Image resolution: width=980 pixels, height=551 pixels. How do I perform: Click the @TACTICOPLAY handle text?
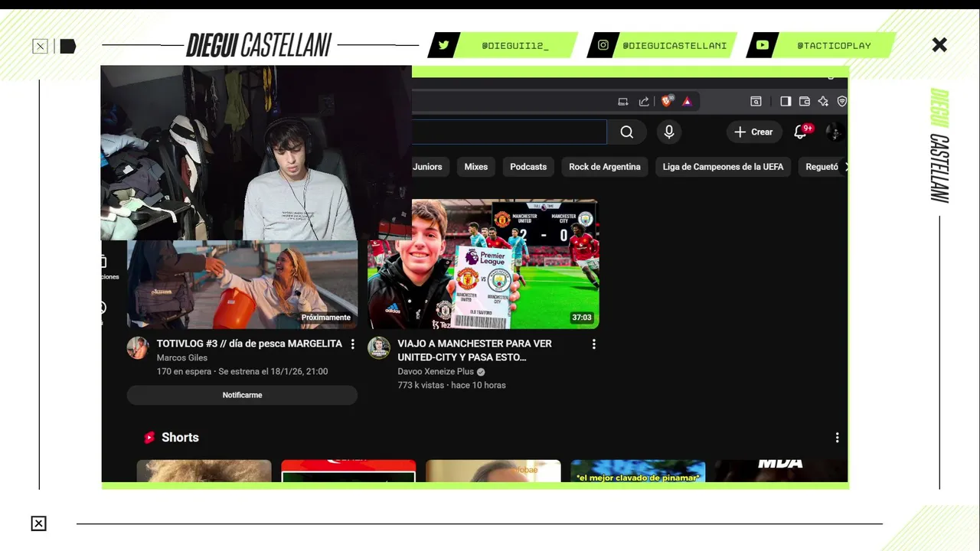pos(834,46)
